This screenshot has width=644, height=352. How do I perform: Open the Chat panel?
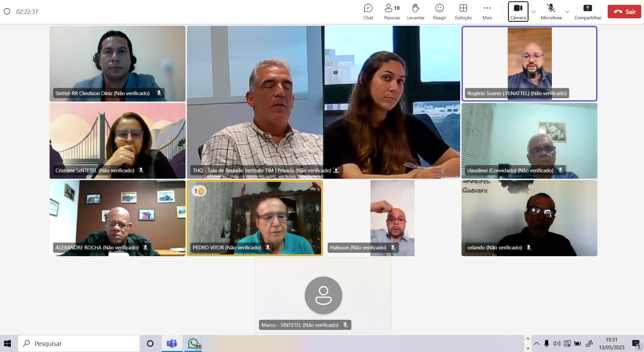(368, 12)
